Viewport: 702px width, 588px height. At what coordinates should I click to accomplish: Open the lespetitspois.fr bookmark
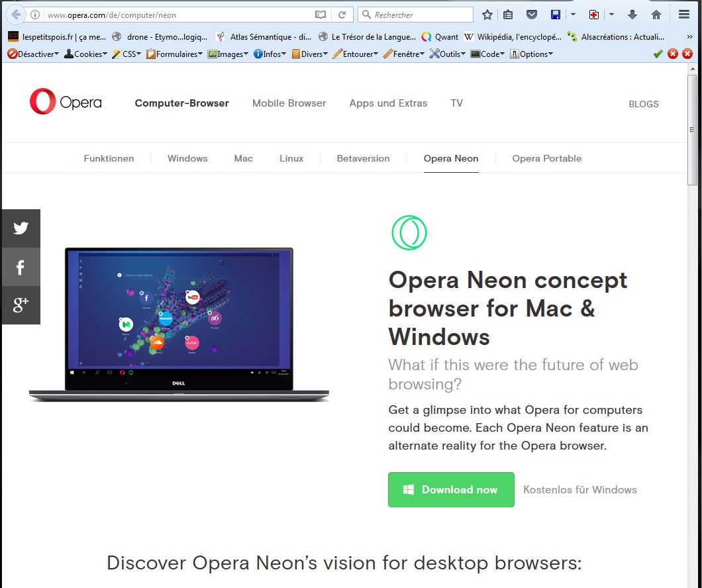[57, 36]
